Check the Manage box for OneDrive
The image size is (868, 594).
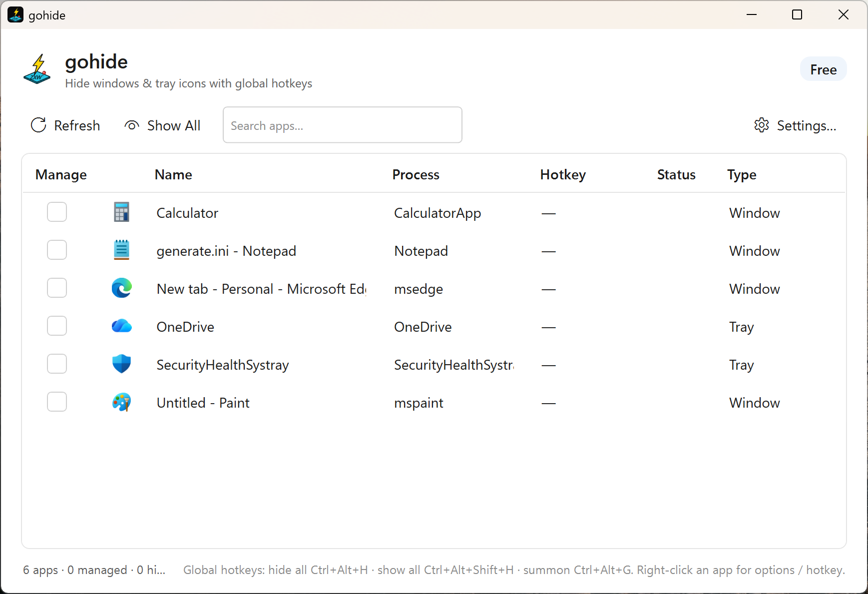pyautogui.click(x=57, y=326)
